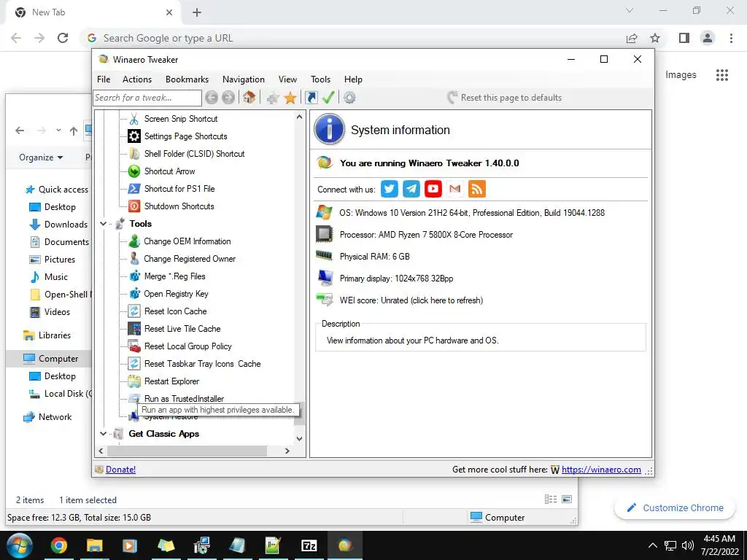Choose Reset Live Tile Cache
Viewport: 747px width, 560px height.
[x=182, y=329]
